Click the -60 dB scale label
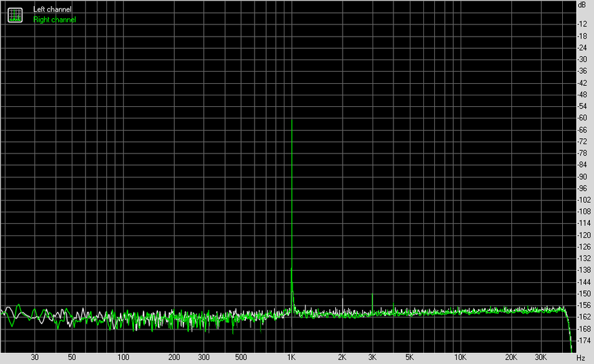This screenshot has height=364, width=594. [x=582, y=118]
